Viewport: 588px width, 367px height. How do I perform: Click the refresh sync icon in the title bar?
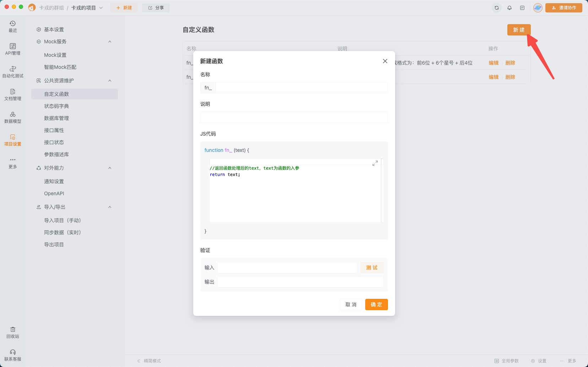tap(497, 8)
